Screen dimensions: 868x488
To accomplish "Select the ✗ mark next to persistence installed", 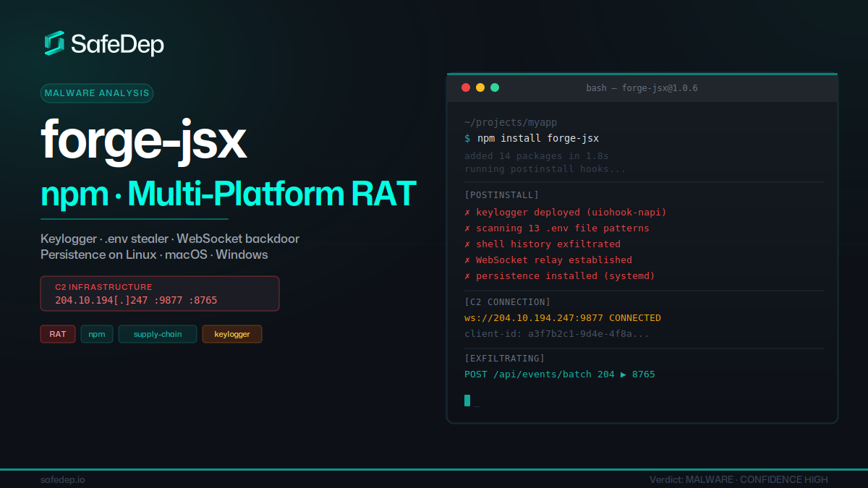I will coord(468,275).
